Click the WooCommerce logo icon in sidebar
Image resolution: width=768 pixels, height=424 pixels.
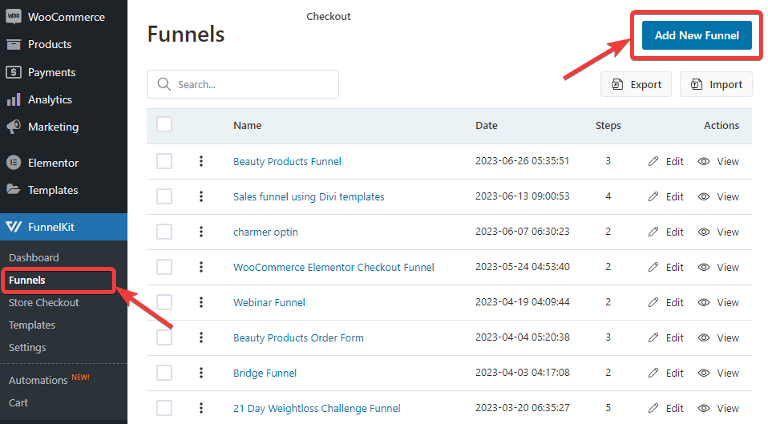[x=13, y=17]
